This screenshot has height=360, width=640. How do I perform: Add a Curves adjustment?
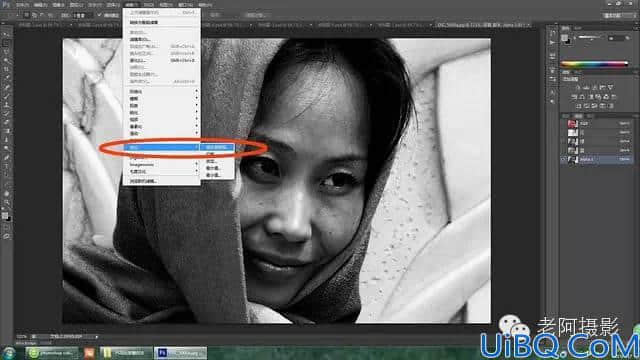(x=594, y=87)
